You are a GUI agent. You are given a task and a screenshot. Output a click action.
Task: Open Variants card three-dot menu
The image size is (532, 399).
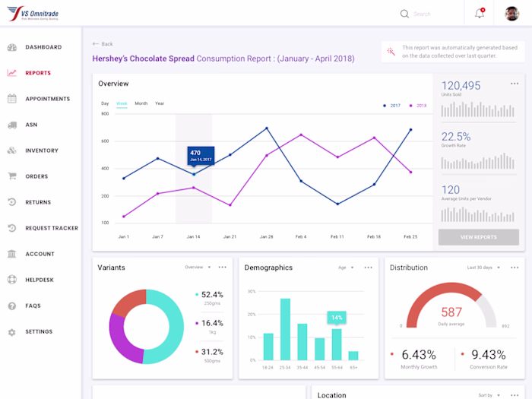coord(222,267)
